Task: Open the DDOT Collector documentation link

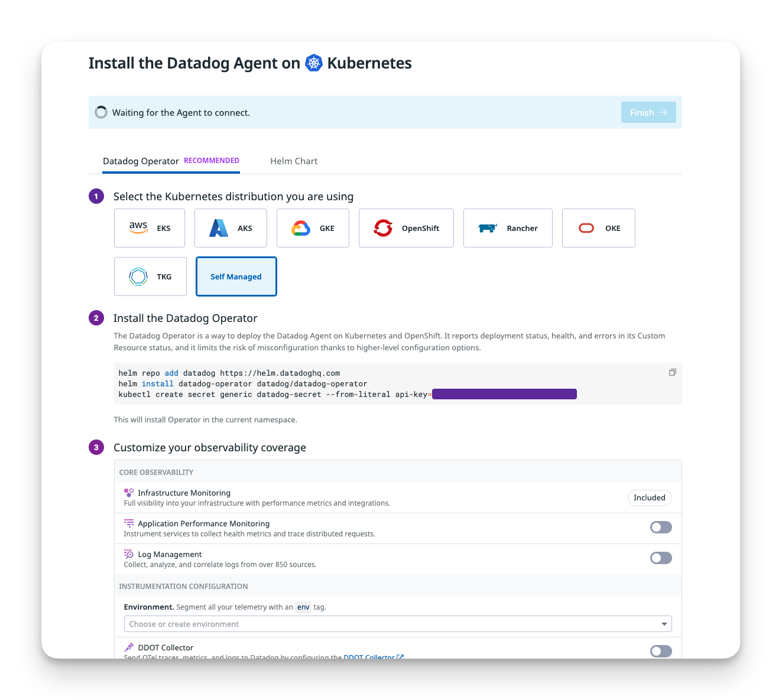Action: [371, 657]
